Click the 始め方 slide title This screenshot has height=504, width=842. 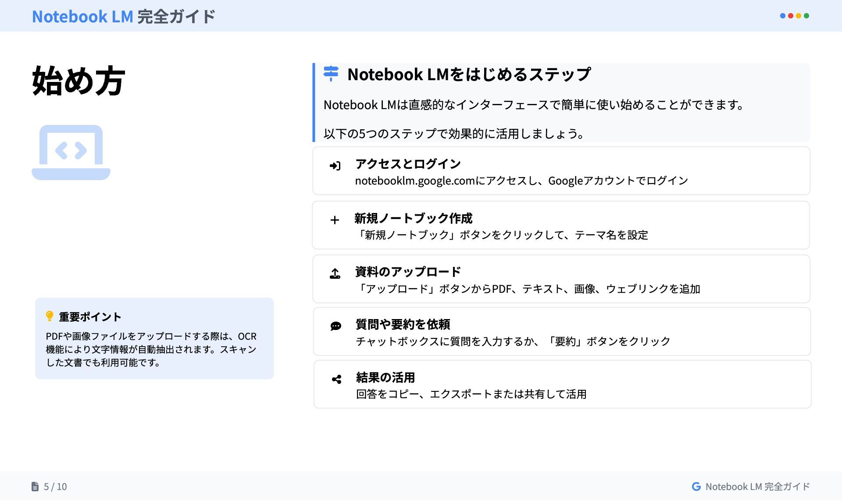click(x=78, y=81)
